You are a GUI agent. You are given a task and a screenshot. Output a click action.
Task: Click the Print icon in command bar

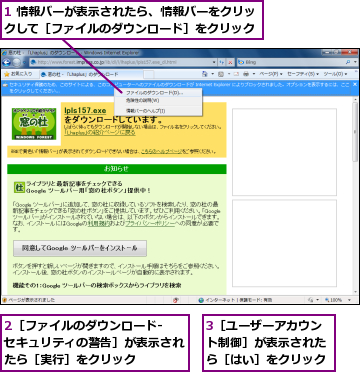pyautogui.click(x=246, y=74)
